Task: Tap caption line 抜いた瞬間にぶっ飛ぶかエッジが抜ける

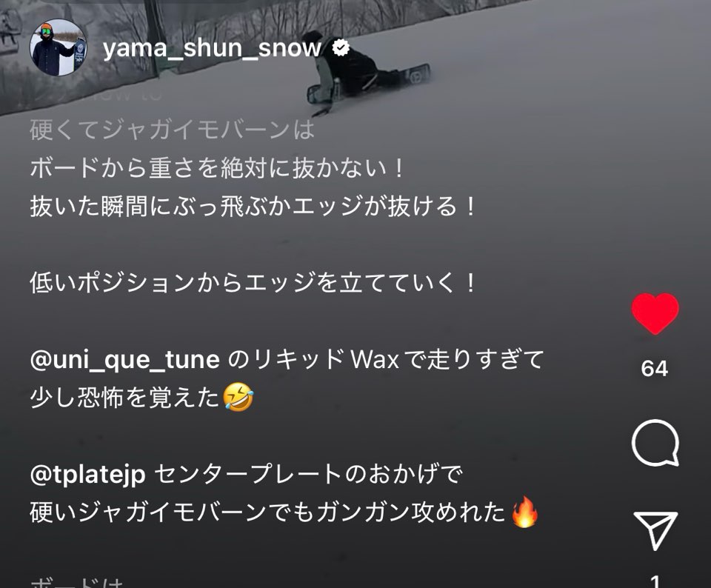Action: click(x=252, y=207)
